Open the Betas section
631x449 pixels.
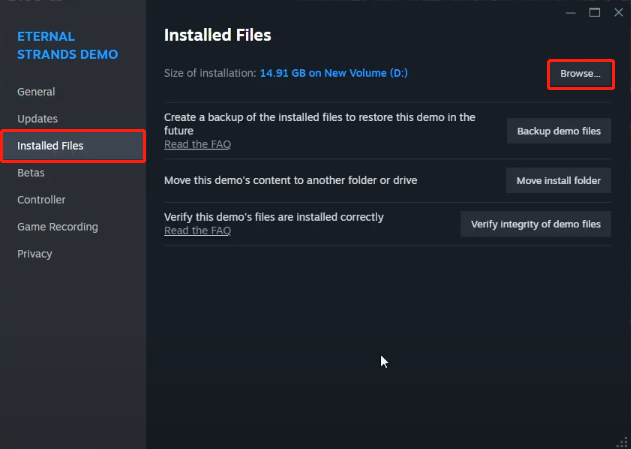(x=31, y=173)
